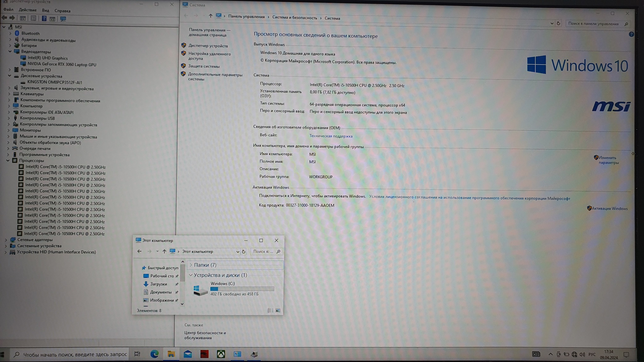Click the Mail taskbar icon
Viewport: 644px width, 362px height.
(x=188, y=354)
